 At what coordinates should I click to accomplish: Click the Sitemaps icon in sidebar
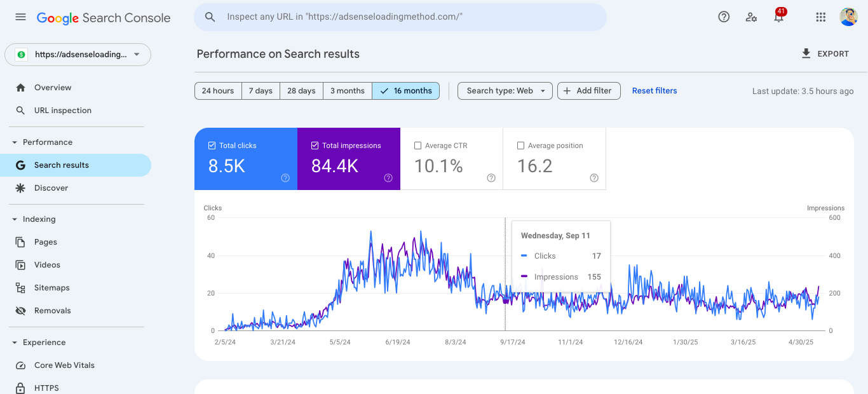click(x=21, y=288)
